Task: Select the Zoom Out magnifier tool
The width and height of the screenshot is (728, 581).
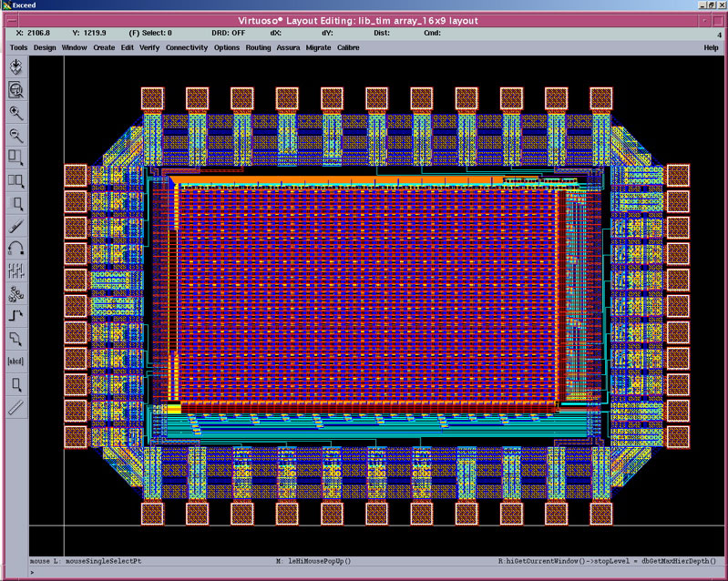Action: point(15,135)
